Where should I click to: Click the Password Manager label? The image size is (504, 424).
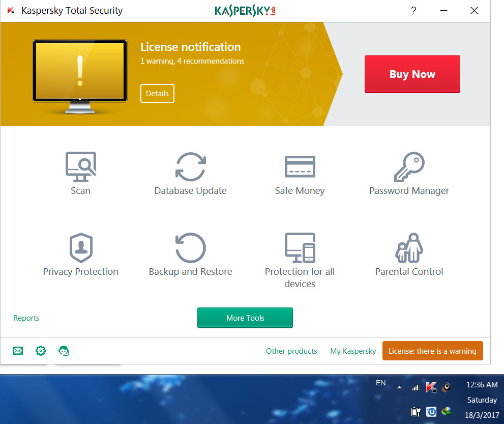click(x=409, y=191)
